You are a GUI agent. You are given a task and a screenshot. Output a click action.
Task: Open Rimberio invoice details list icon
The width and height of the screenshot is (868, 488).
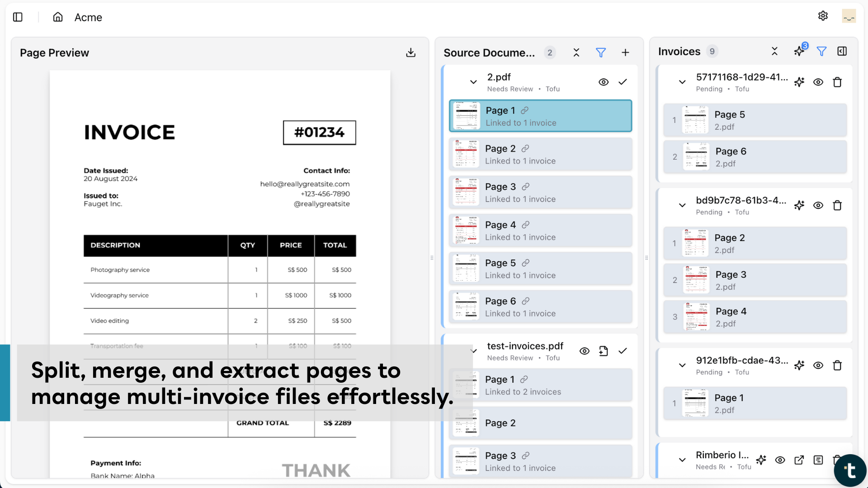pyautogui.click(x=818, y=460)
